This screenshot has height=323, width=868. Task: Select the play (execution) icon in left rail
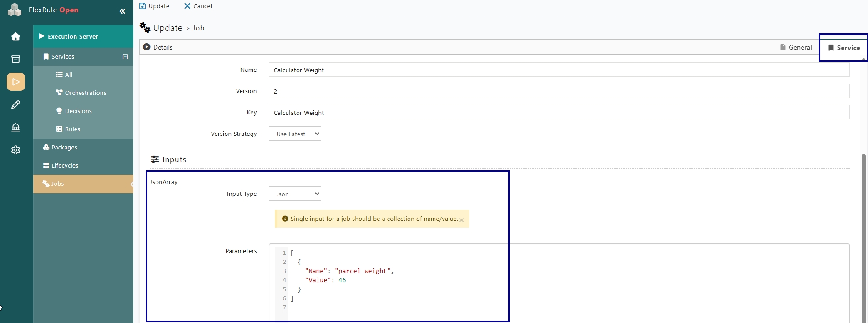[x=16, y=82]
